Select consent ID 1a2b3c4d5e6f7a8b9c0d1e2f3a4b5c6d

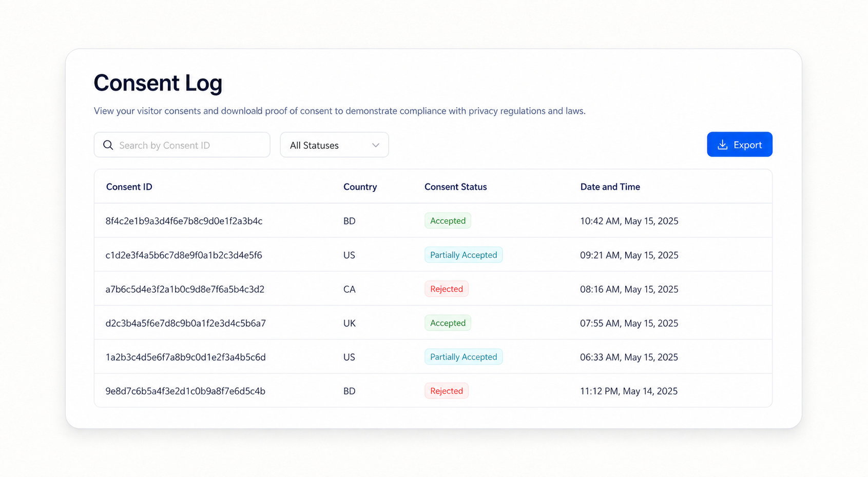tap(185, 357)
